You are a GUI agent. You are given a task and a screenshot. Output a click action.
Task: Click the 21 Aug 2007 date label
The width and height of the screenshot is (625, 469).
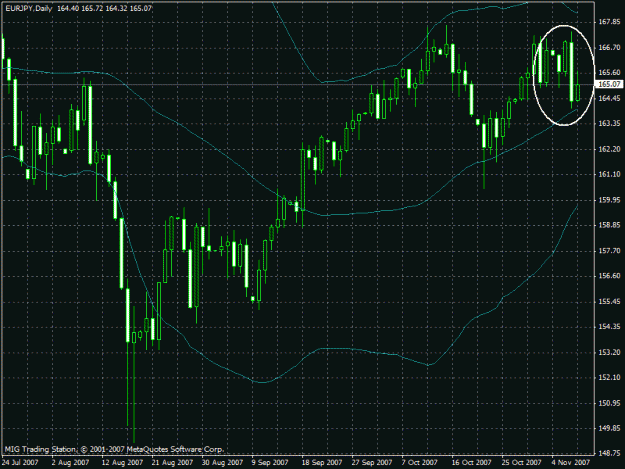172,462
